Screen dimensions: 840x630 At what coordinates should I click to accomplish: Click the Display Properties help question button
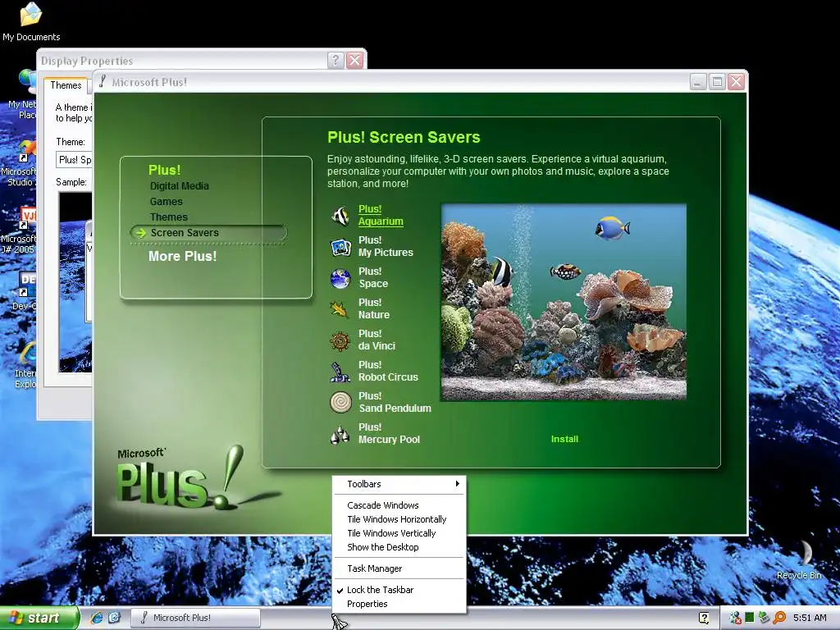pos(336,60)
